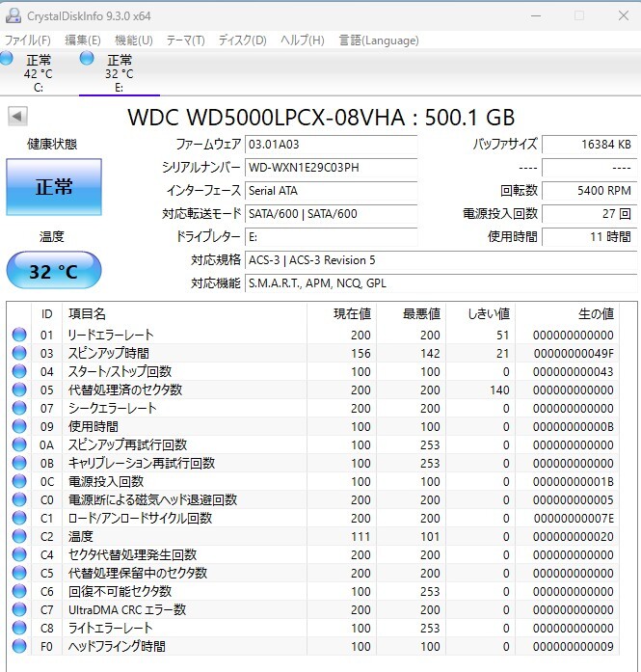Click status icon of row F0 ヘッドフライング時間
This screenshot has width=641, height=672.
pos(19,646)
